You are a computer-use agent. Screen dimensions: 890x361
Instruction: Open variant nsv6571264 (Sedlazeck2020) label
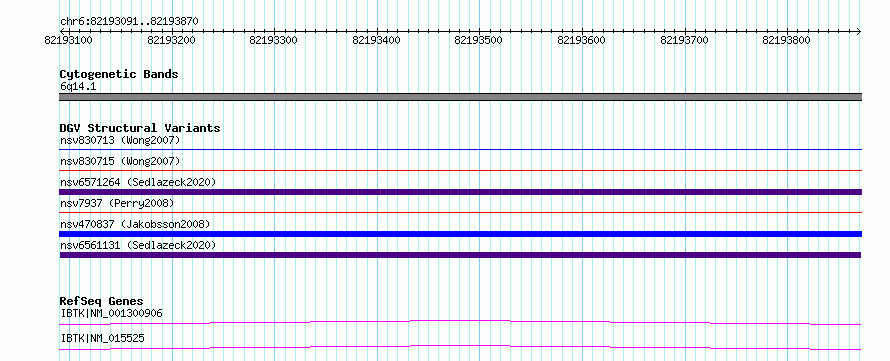tap(138, 182)
